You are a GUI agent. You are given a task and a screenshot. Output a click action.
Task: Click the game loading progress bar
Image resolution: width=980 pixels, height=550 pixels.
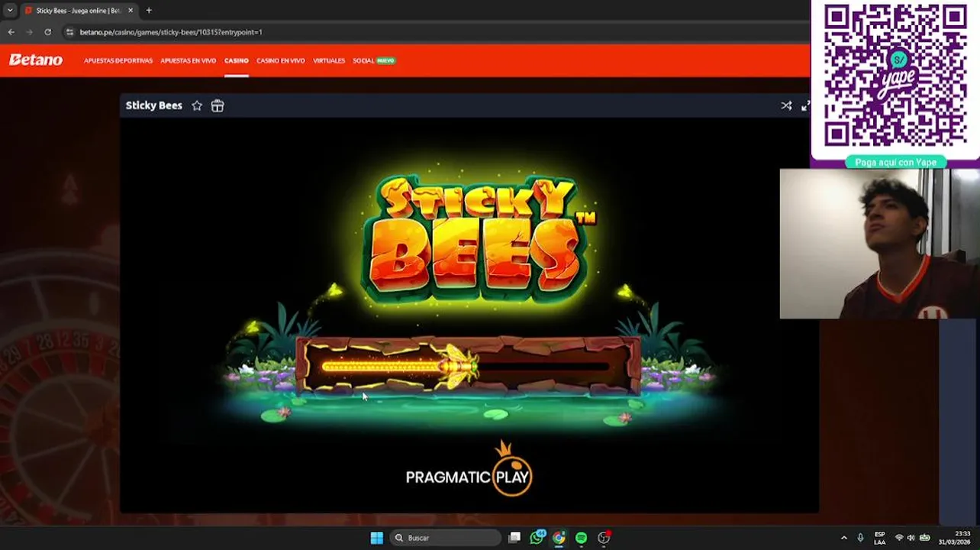[467, 367]
